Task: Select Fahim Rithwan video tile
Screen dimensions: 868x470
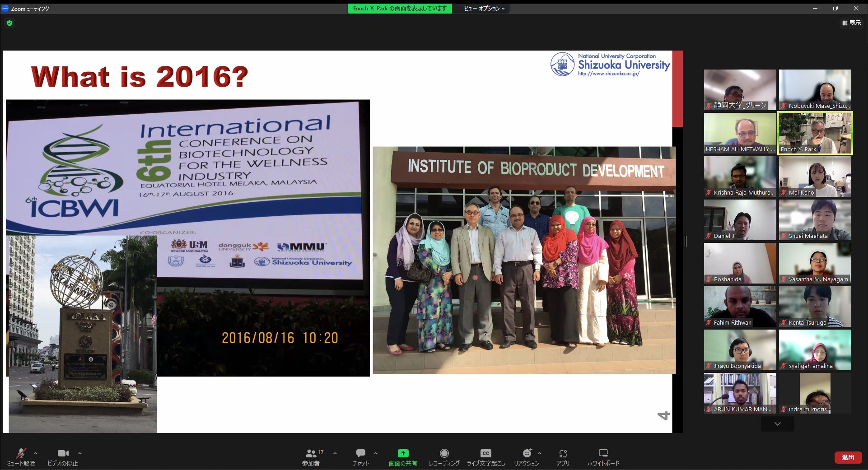Action: [x=740, y=306]
